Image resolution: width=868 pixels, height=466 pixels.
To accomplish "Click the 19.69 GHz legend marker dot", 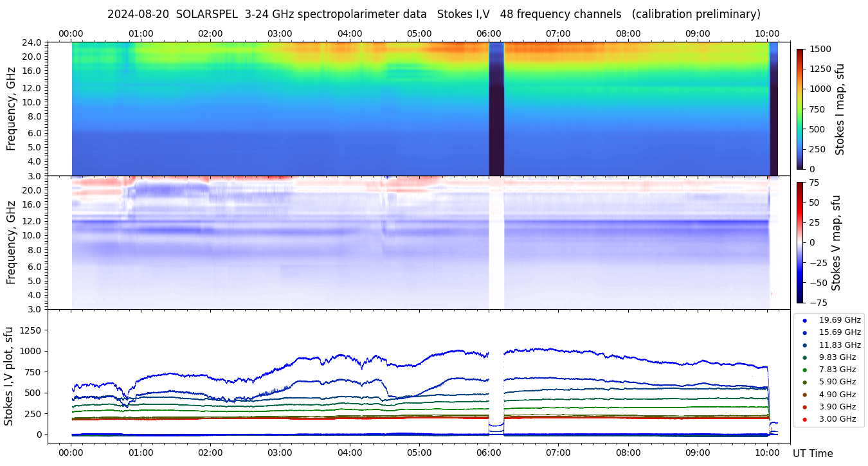I will pos(804,320).
